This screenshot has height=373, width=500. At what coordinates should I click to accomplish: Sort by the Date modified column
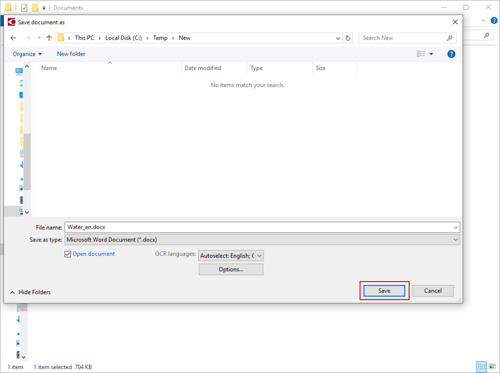[x=203, y=68]
